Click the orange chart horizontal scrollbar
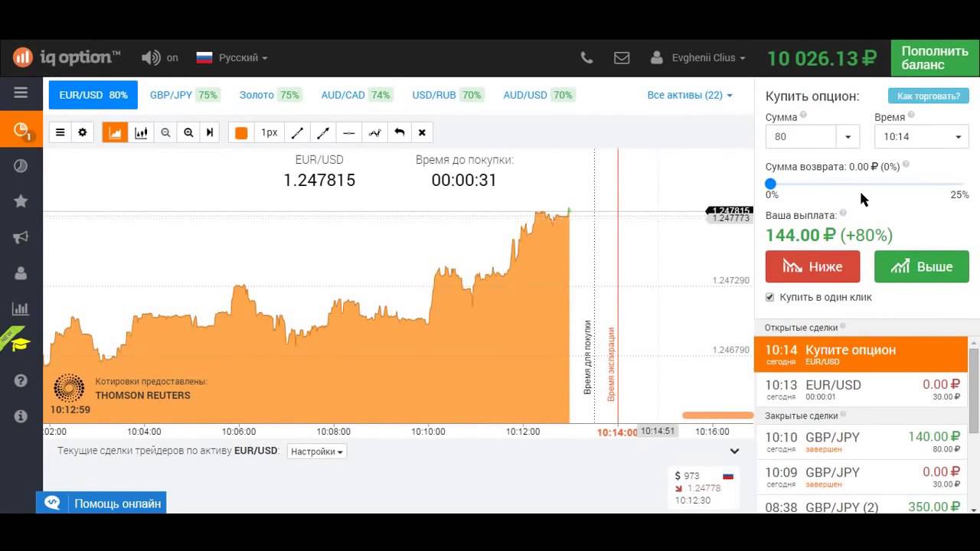980x551 pixels. [x=717, y=416]
